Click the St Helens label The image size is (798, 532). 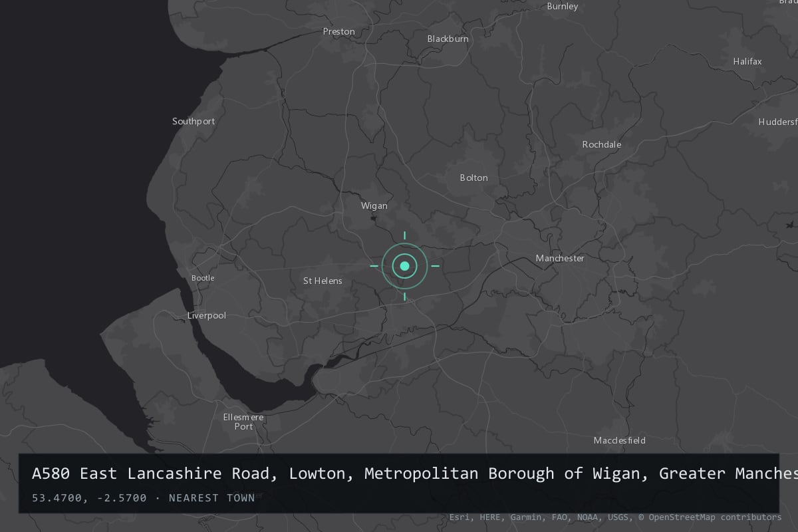click(323, 281)
